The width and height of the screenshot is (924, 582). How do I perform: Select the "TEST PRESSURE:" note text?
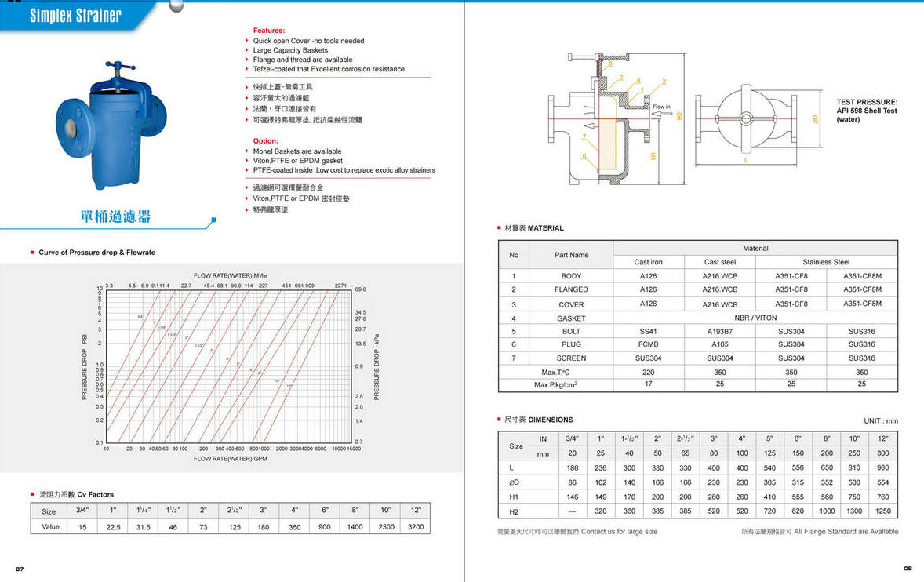click(x=867, y=102)
